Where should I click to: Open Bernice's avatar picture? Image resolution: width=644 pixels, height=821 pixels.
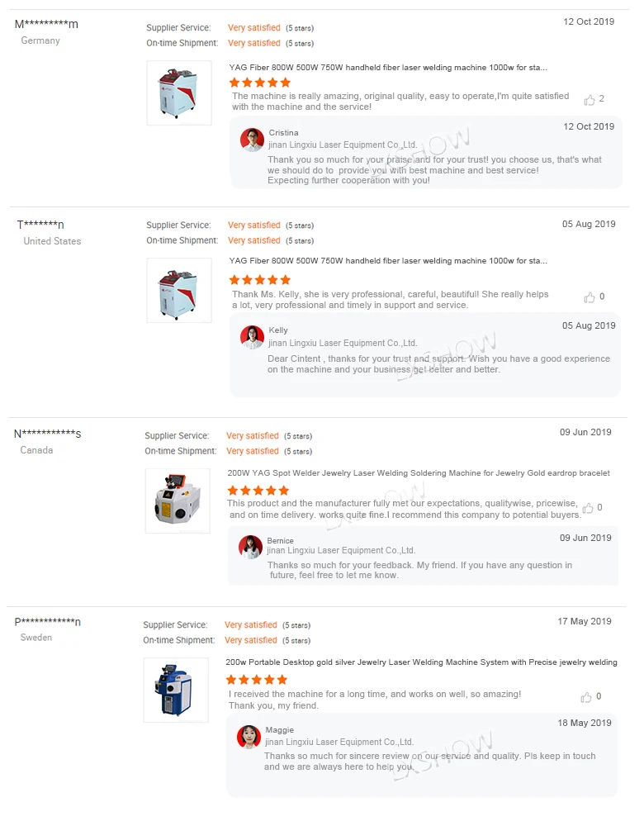250,547
